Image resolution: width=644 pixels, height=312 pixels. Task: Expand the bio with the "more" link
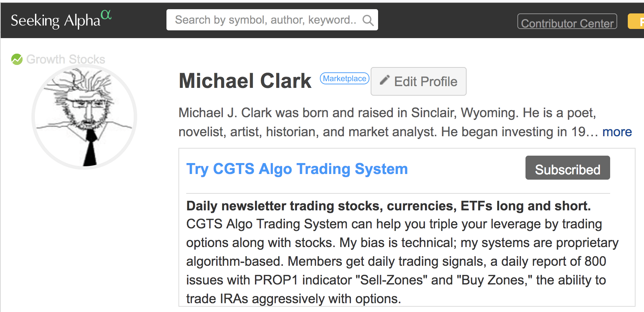click(617, 132)
